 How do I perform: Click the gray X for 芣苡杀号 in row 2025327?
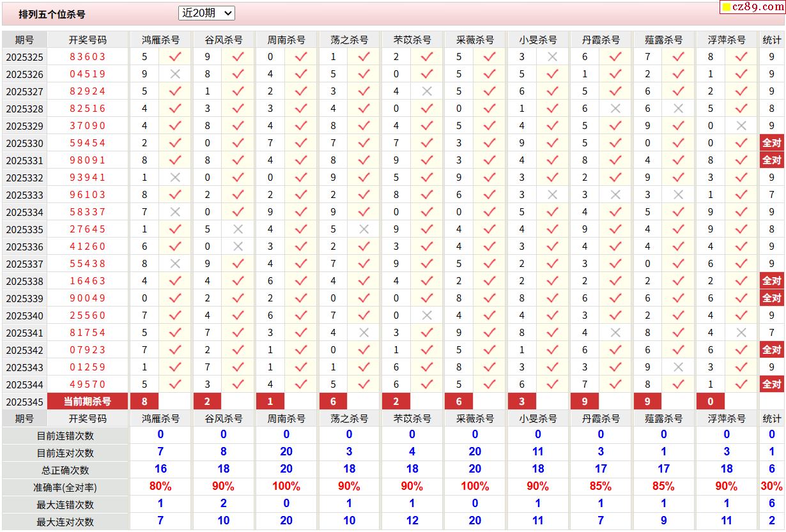[x=427, y=91]
